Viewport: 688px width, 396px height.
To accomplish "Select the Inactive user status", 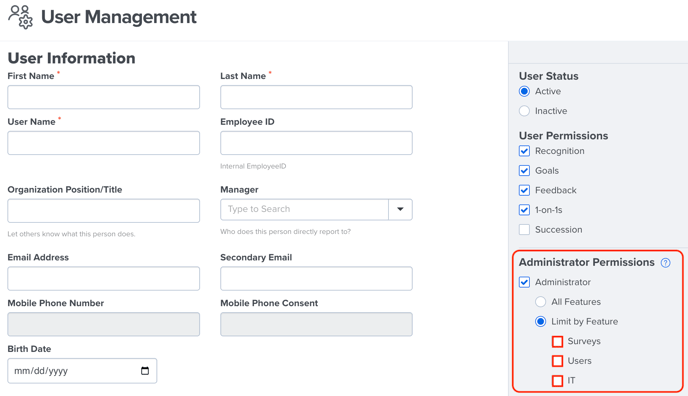I will (524, 111).
